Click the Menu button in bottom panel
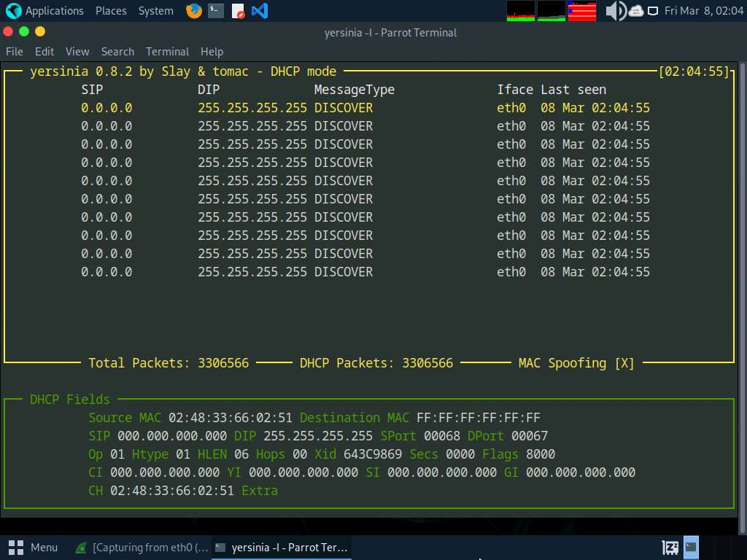 (x=34, y=547)
